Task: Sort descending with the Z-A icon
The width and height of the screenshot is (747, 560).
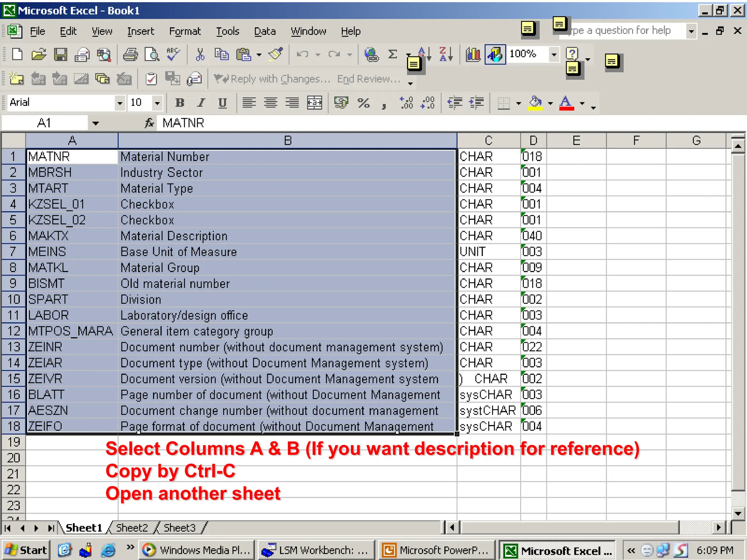Action: point(446,55)
